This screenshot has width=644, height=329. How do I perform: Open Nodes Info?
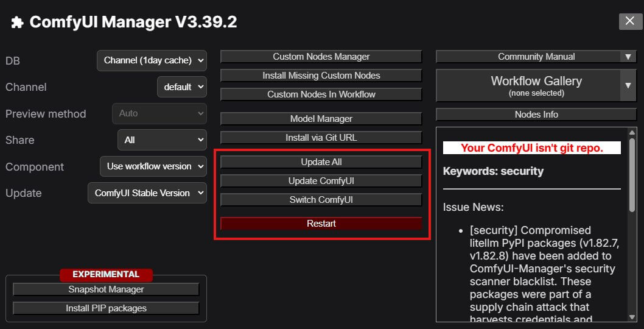click(x=536, y=115)
